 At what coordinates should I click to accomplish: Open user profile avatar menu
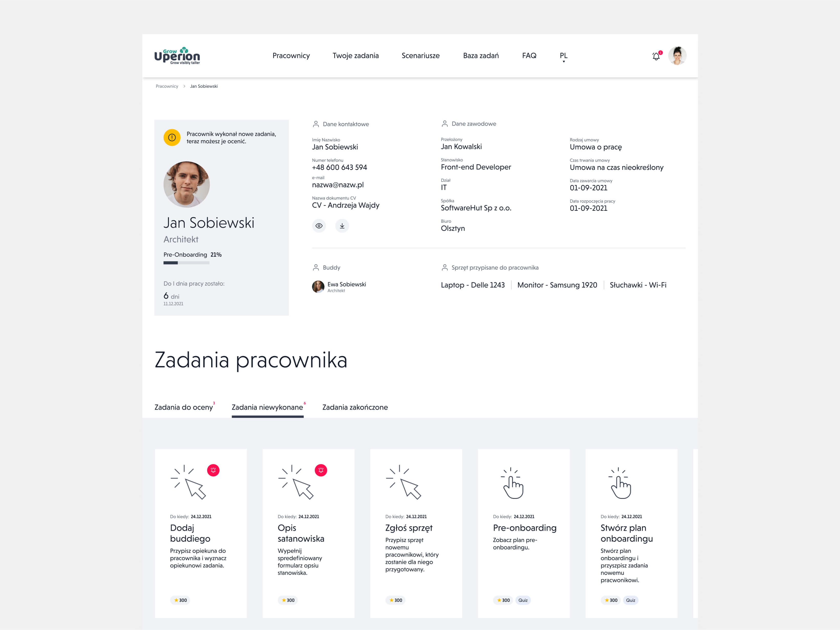pos(677,56)
